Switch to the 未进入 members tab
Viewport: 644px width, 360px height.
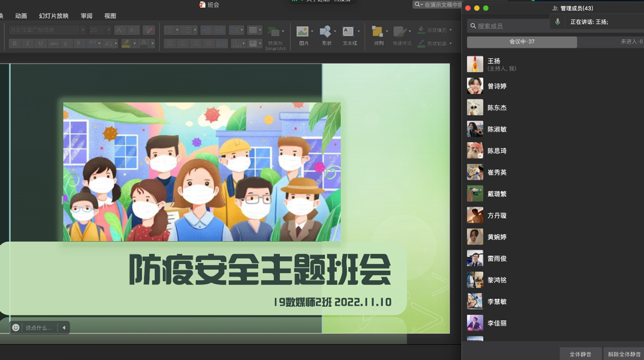(x=631, y=42)
